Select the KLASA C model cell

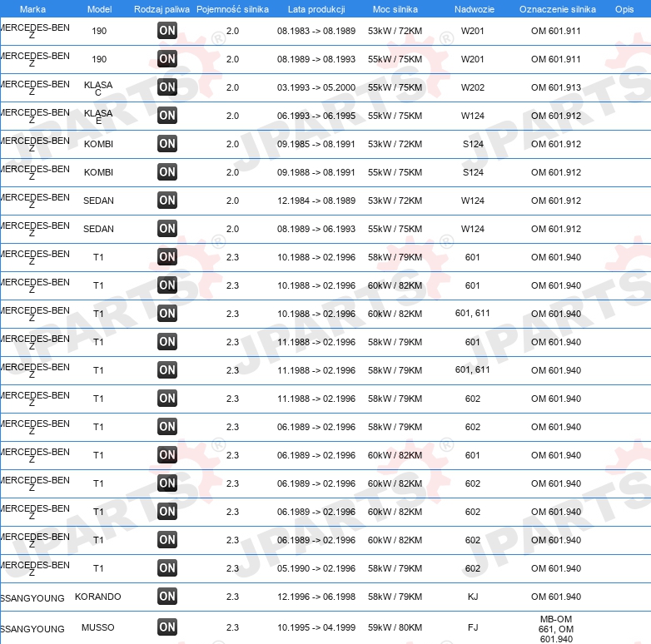(x=98, y=88)
